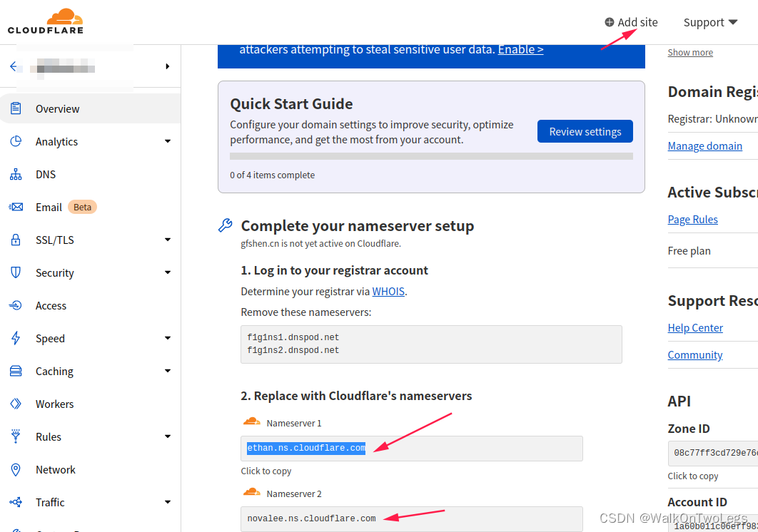Click the plus icon beside Add site
The height and width of the screenshot is (532, 758).
tap(609, 22)
